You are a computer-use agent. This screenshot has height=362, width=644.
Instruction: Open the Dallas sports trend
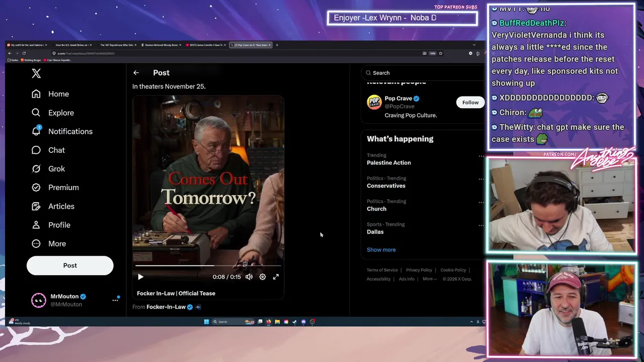(x=375, y=232)
